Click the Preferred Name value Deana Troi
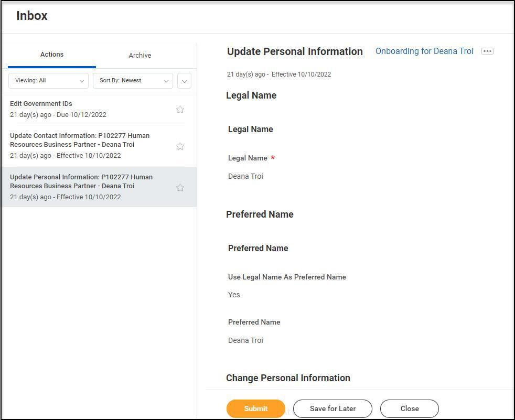The height and width of the screenshot is (420, 515). (x=245, y=340)
